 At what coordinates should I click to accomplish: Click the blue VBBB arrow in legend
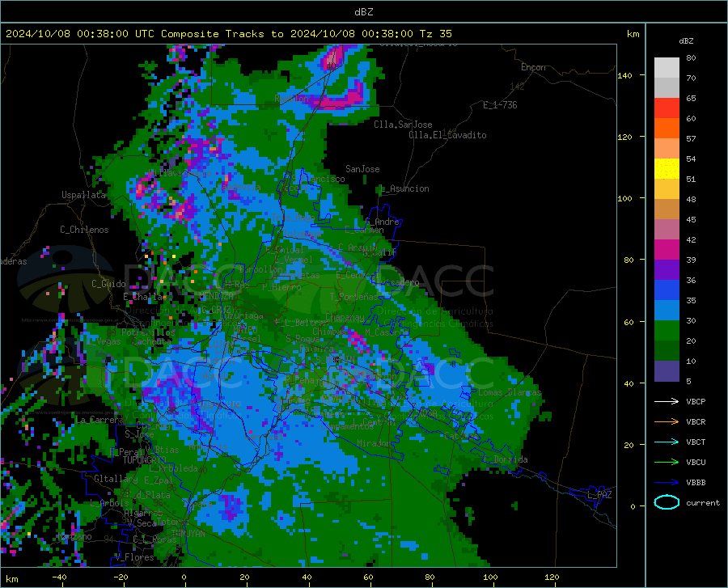pyautogui.click(x=667, y=483)
